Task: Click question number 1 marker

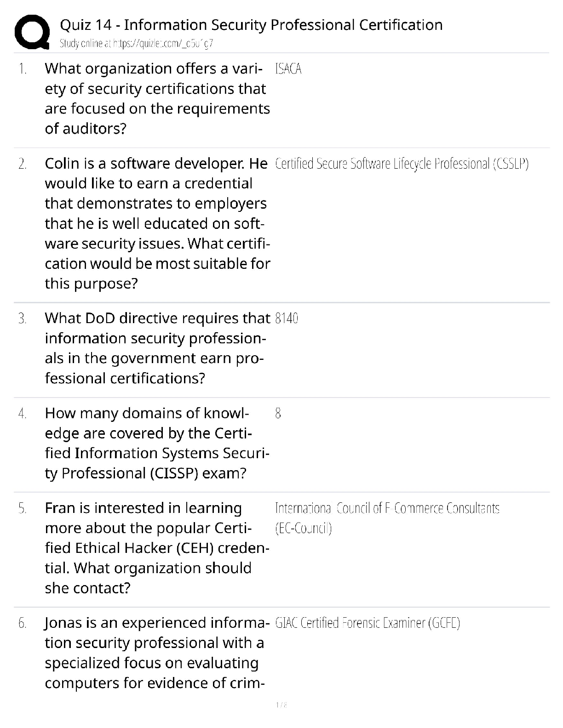Action: (23, 69)
